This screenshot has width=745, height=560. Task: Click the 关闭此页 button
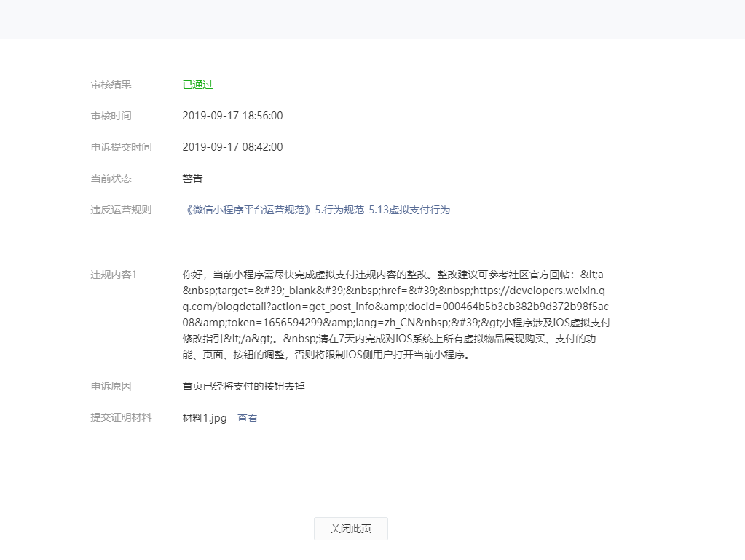point(350,529)
